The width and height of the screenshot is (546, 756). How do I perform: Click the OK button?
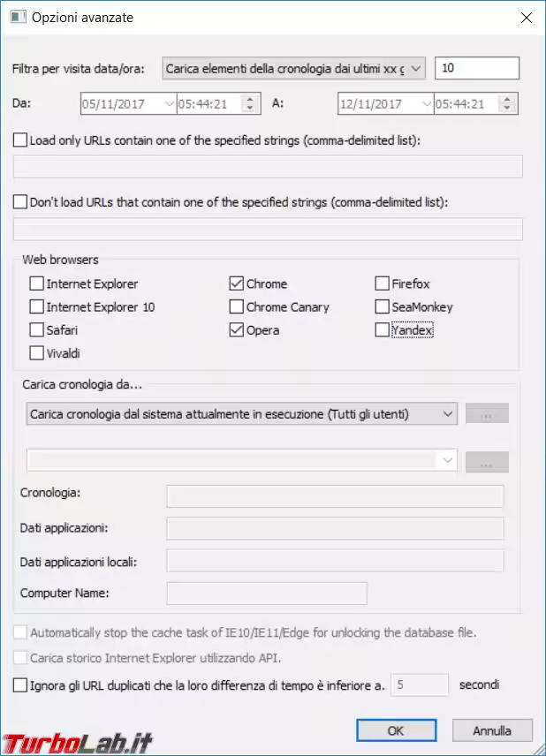coord(396,730)
